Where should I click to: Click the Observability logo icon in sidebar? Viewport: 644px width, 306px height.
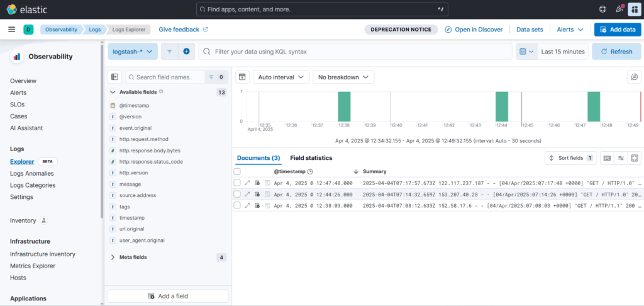pyautogui.click(x=17, y=57)
